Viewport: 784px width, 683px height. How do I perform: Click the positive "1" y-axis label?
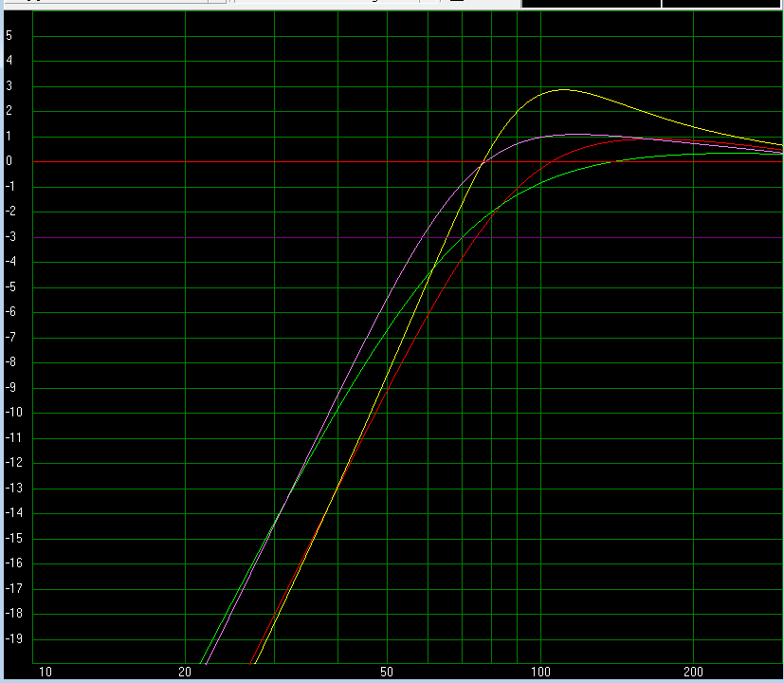click(x=9, y=136)
